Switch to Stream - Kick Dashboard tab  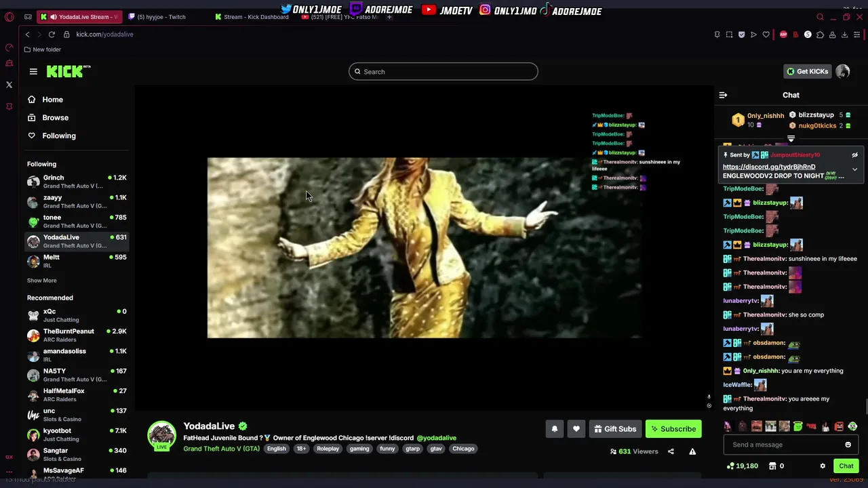(252, 17)
